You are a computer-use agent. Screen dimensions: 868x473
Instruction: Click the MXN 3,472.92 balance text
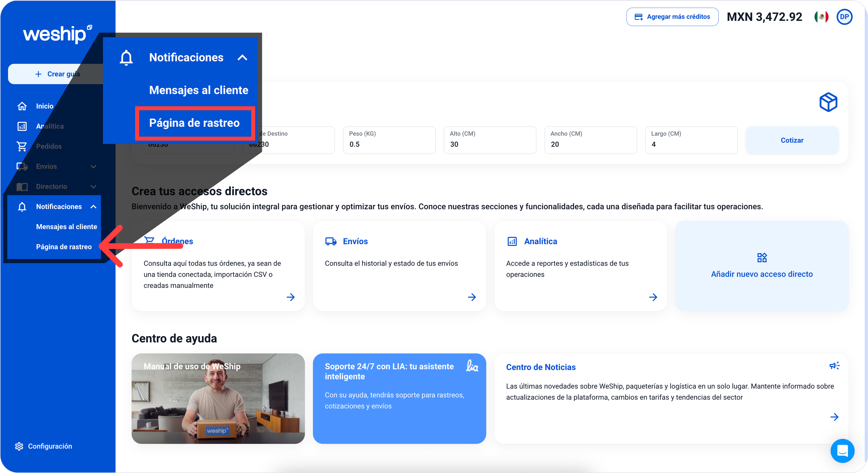[x=764, y=17]
